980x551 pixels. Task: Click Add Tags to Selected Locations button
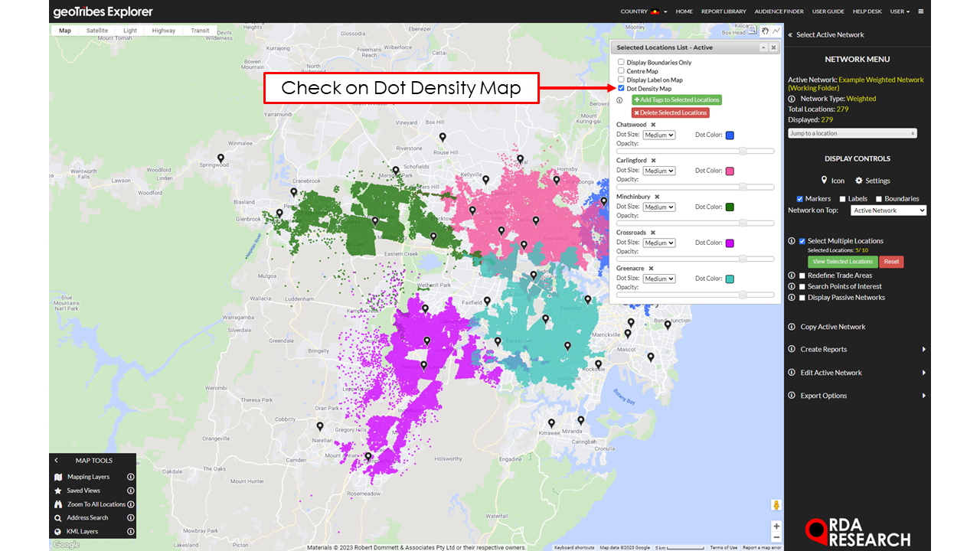click(676, 100)
